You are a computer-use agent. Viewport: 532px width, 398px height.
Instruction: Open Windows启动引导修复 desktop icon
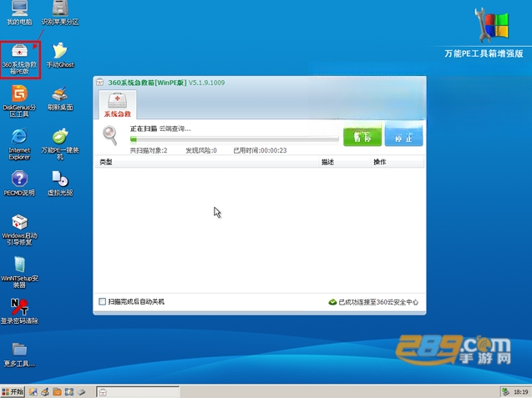coord(19,229)
